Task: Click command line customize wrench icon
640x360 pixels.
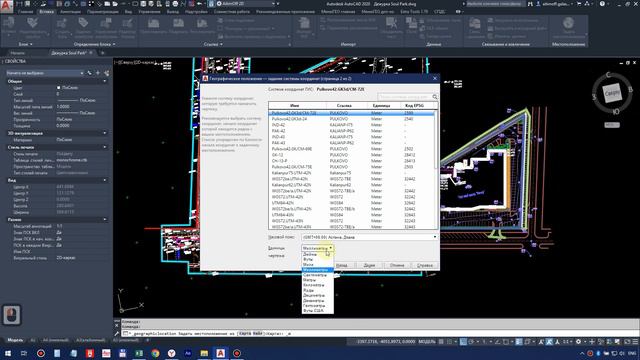Action: [117, 333]
